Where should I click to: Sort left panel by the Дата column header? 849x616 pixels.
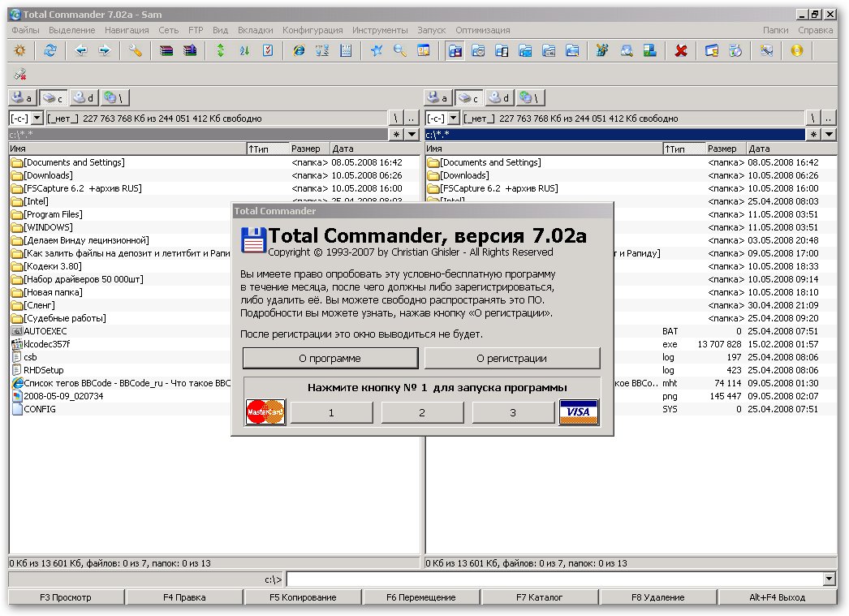374,149
